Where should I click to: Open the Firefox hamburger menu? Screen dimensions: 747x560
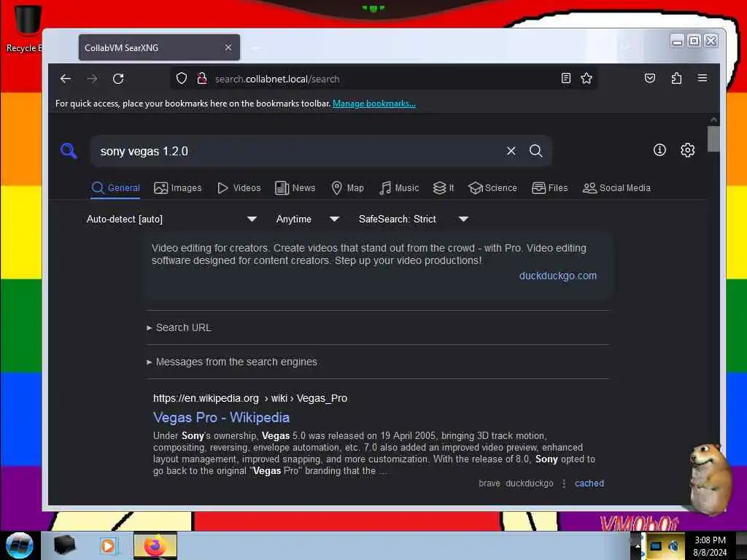[x=703, y=78]
